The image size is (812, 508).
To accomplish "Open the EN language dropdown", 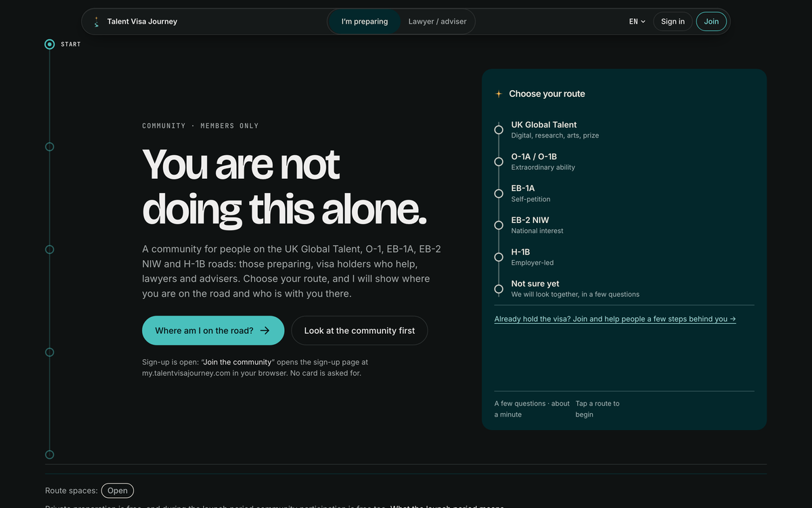I will (x=637, y=22).
